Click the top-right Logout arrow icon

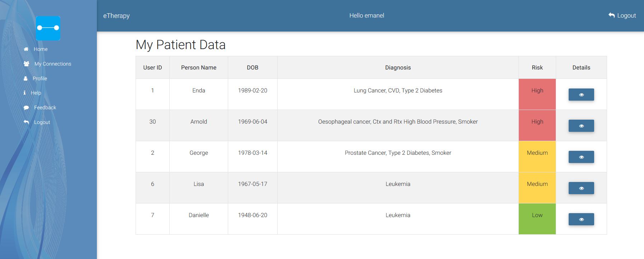pyautogui.click(x=611, y=15)
